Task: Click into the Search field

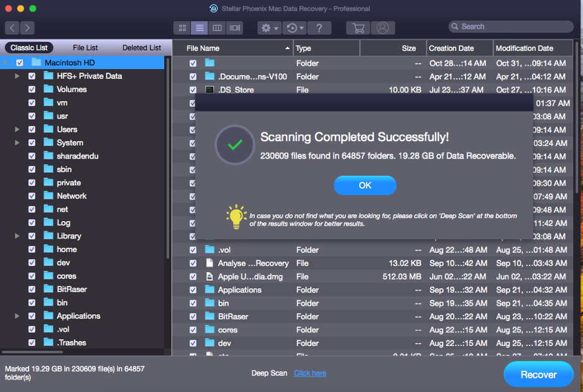Action: 513,27
